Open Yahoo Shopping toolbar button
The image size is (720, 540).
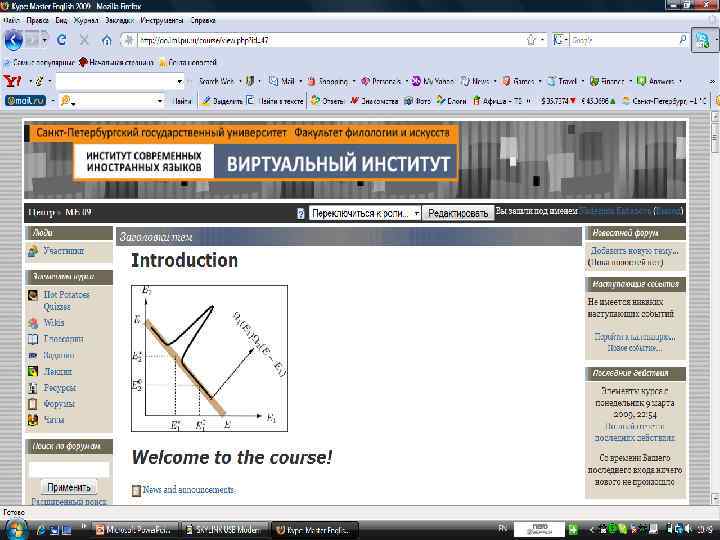(x=328, y=81)
